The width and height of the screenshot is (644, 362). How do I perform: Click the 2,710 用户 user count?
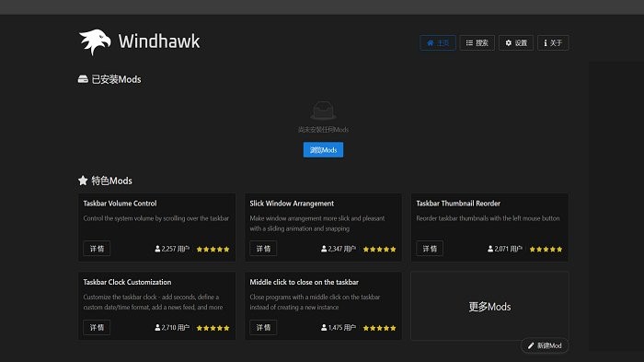172,328
